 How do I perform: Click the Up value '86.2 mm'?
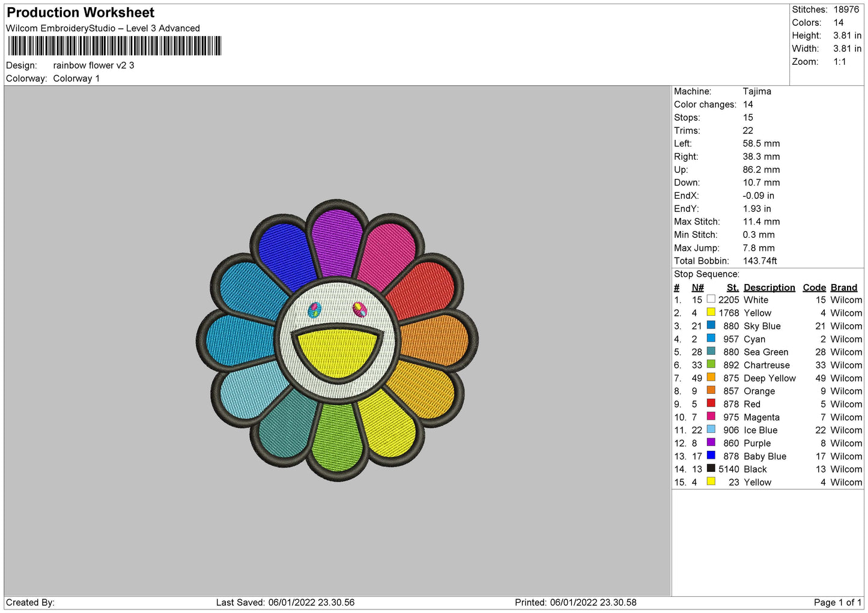coord(761,170)
